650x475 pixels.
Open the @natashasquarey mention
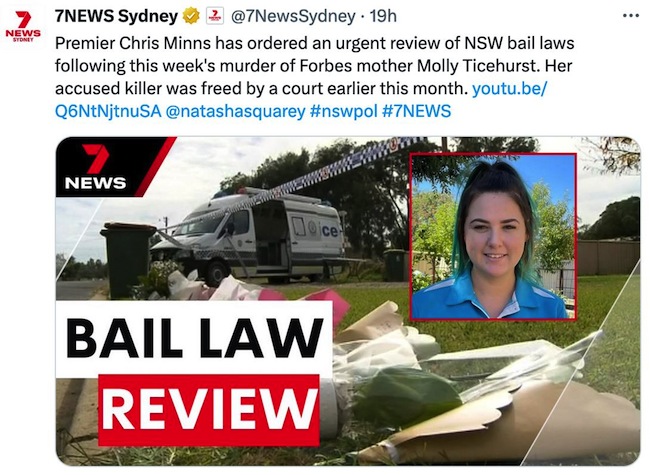(235, 111)
